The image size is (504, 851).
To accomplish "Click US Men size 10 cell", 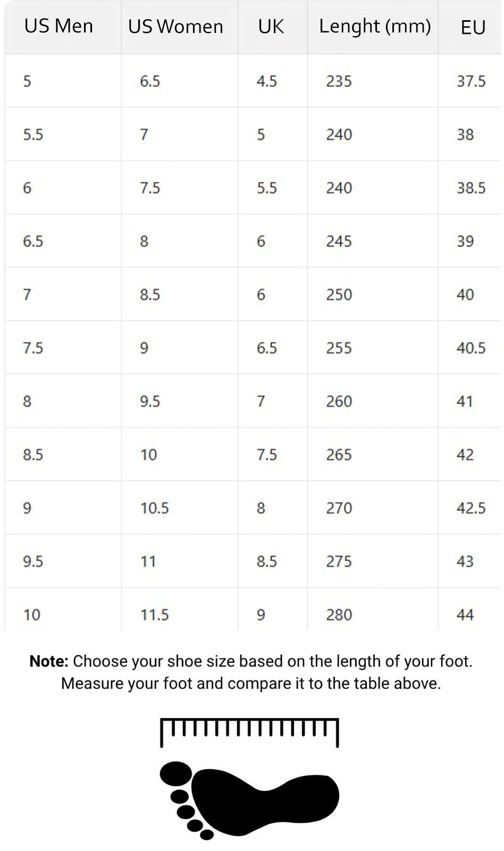I will tap(32, 615).
